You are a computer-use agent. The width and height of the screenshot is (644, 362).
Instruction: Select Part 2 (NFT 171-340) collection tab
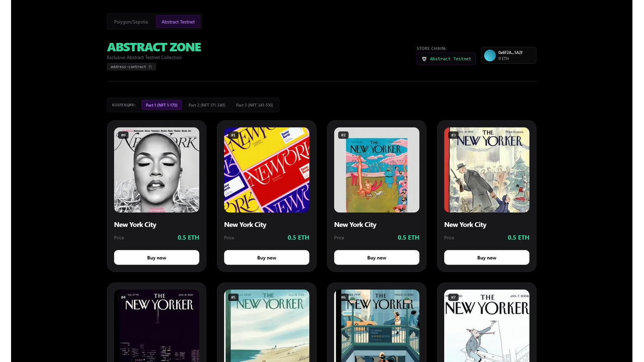click(207, 105)
